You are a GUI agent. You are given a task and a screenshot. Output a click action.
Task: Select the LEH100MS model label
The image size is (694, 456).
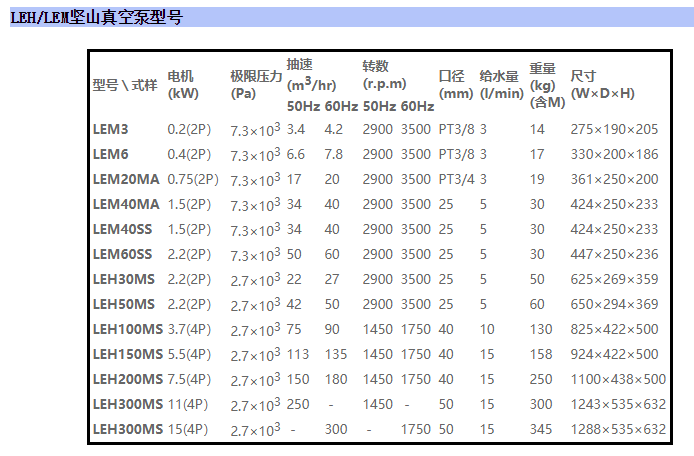[127, 329]
